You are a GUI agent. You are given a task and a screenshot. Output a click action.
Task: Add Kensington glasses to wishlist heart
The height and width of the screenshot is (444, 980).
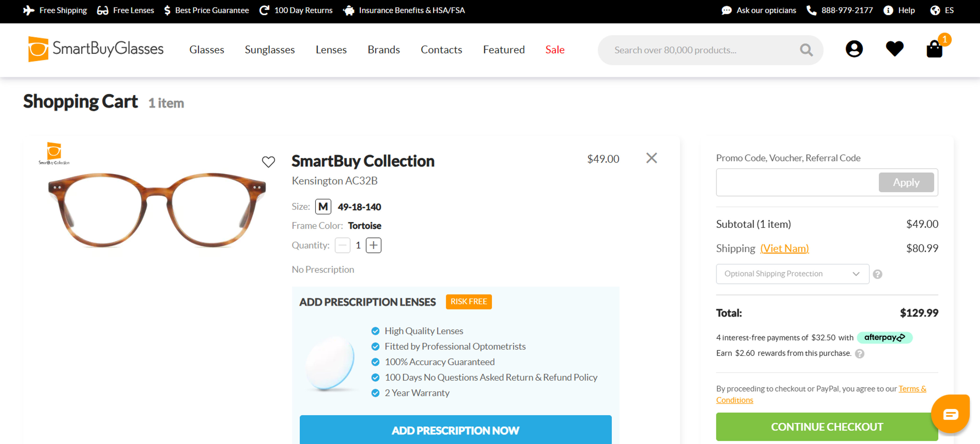point(268,162)
